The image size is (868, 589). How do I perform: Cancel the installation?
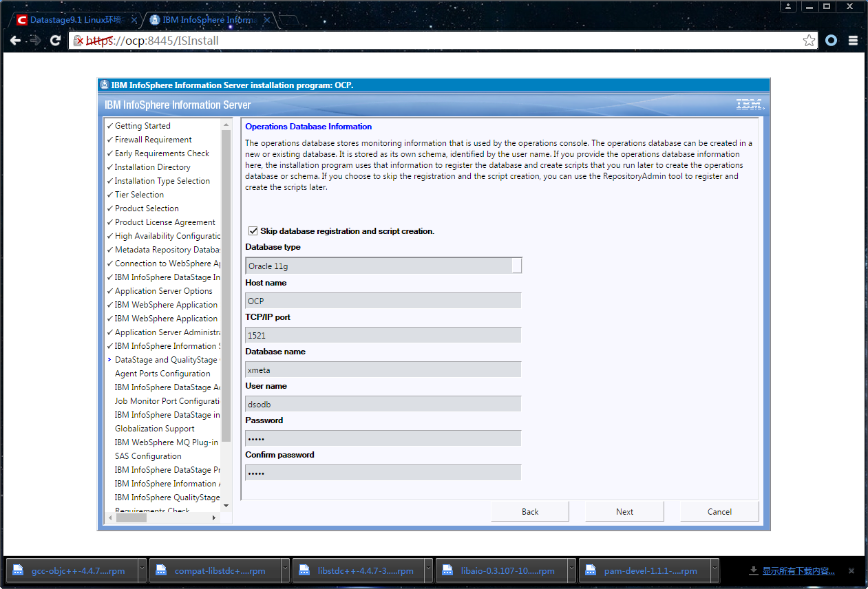click(x=719, y=511)
